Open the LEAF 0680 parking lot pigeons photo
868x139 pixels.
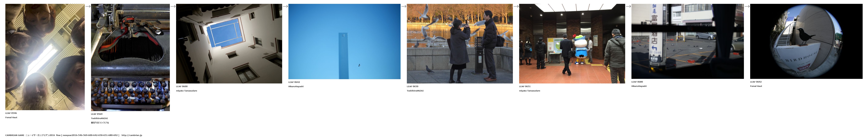pyautogui.click(x=687, y=41)
